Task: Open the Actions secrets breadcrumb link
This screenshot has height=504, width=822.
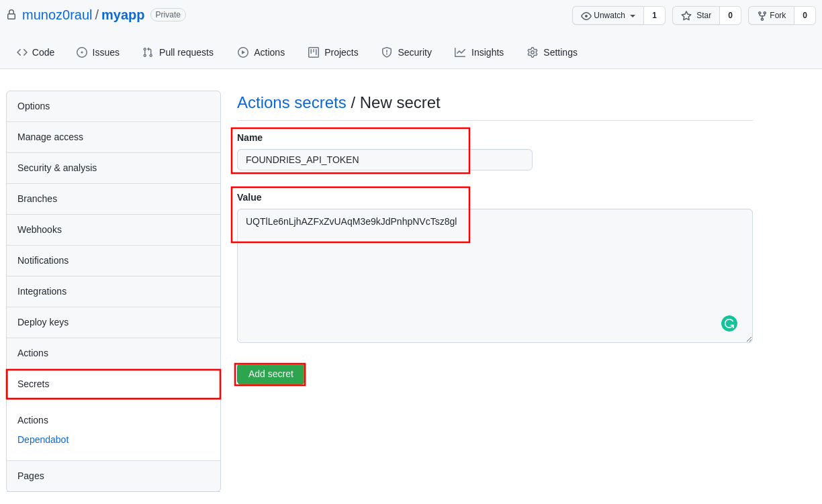Action: pyautogui.click(x=291, y=103)
